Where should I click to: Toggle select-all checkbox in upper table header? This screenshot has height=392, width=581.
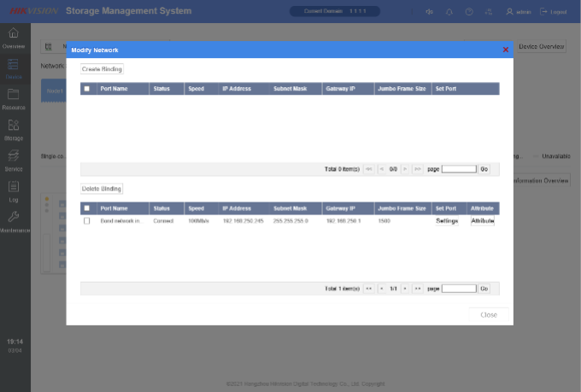pos(86,89)
